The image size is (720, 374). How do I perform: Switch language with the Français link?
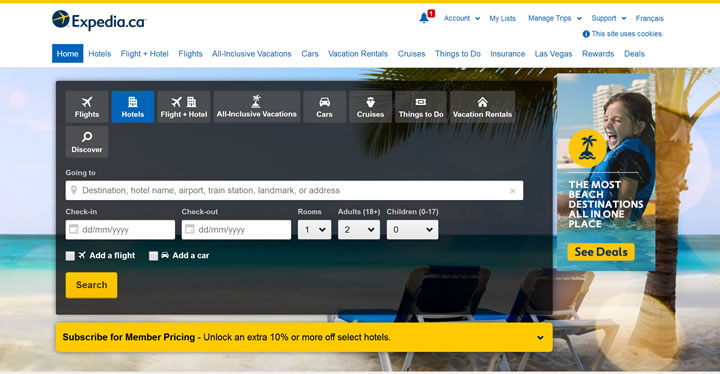[x=649, y=18]
